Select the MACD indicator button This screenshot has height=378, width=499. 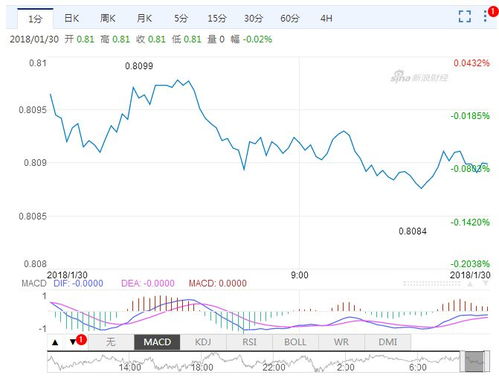pos(157,342)
